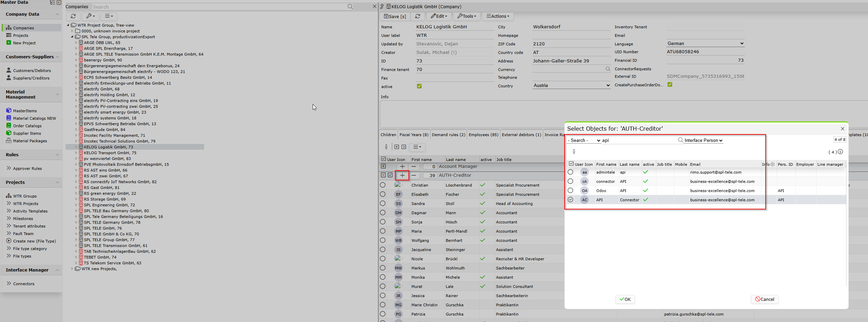Click minus button in Account Manager row
This screenshot has width=868, height=322.
click(x=414, y=166)
